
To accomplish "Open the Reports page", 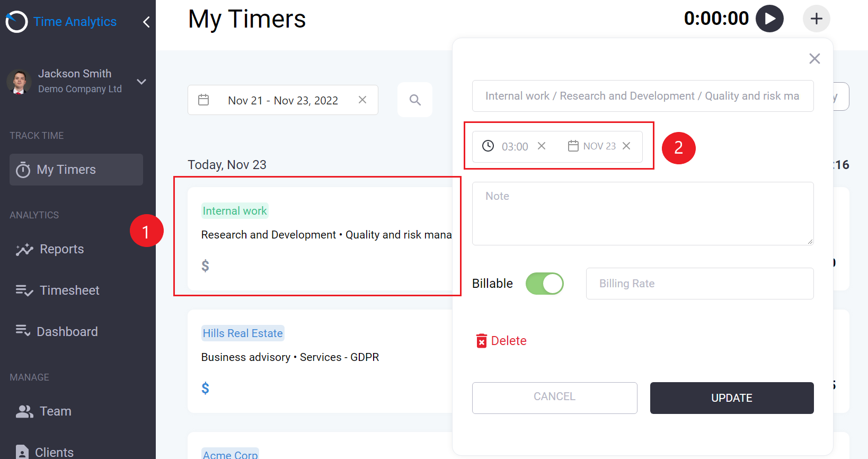I will click(x=50, y=249).
